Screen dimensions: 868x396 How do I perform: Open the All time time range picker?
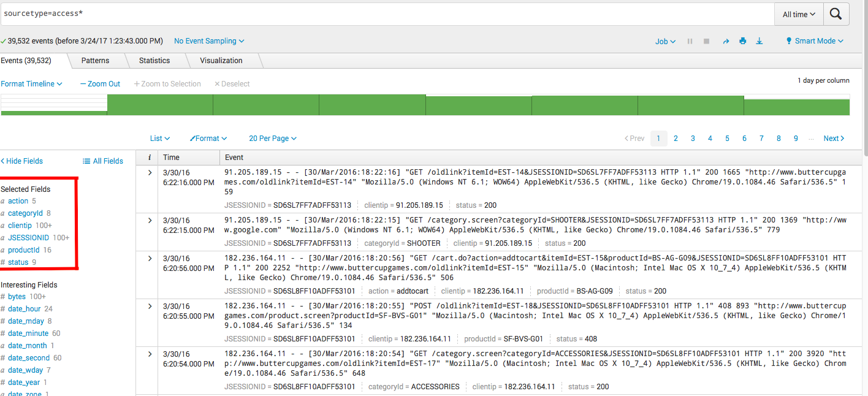click(798, 13)
